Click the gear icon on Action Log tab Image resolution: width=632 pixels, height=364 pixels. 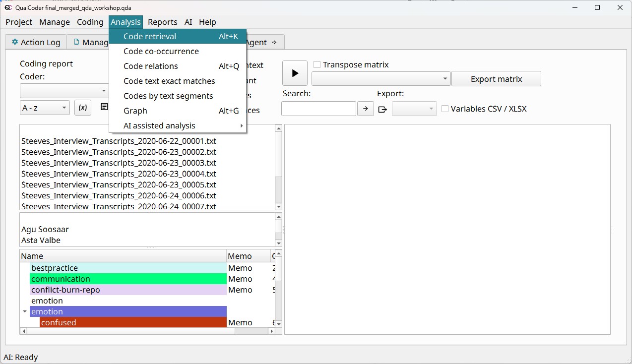click(x=15, y=42)
